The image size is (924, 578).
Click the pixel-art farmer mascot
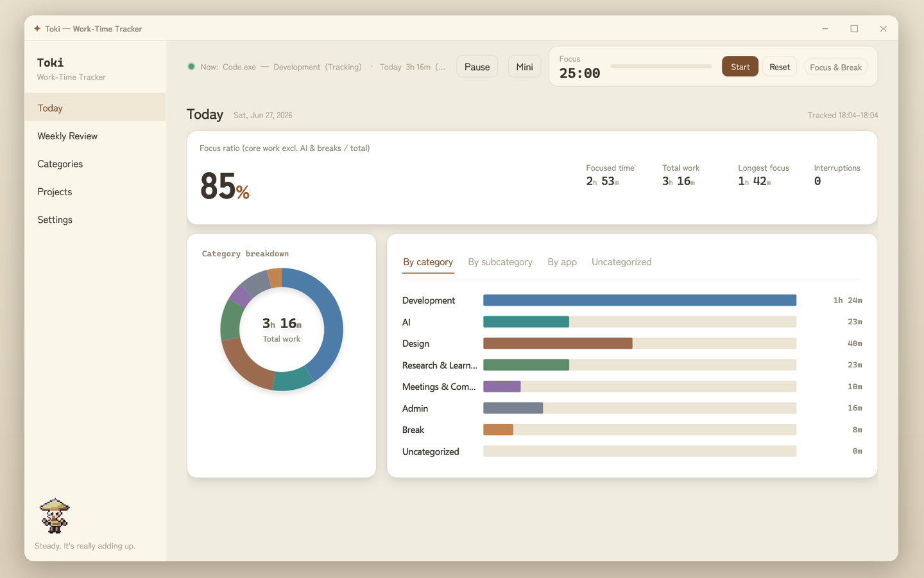click(55, 516)
